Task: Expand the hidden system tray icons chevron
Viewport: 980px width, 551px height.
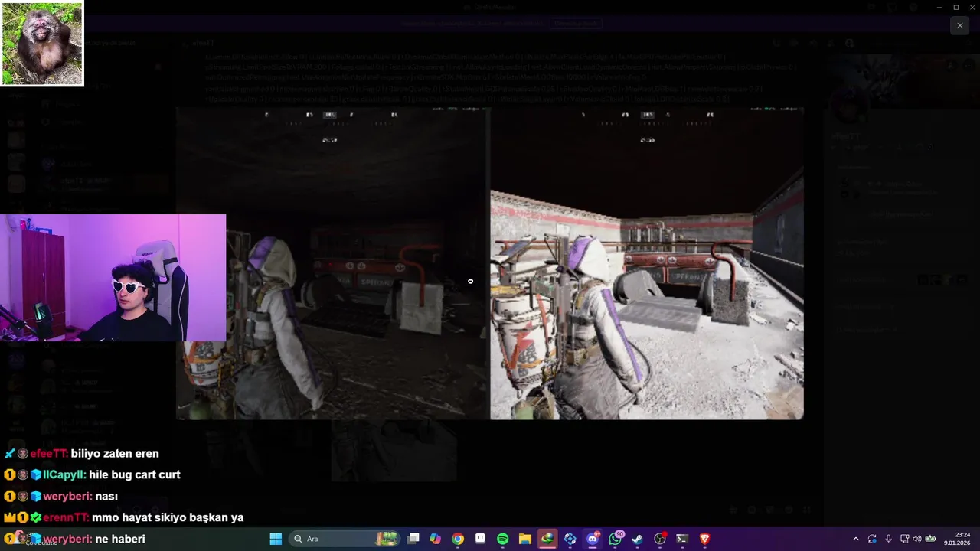Action: 856,539
